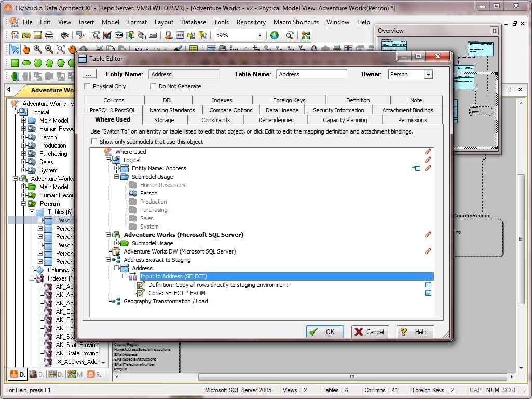Select the green circle shape tool
The image size is (532, 399).
point(38,63)
